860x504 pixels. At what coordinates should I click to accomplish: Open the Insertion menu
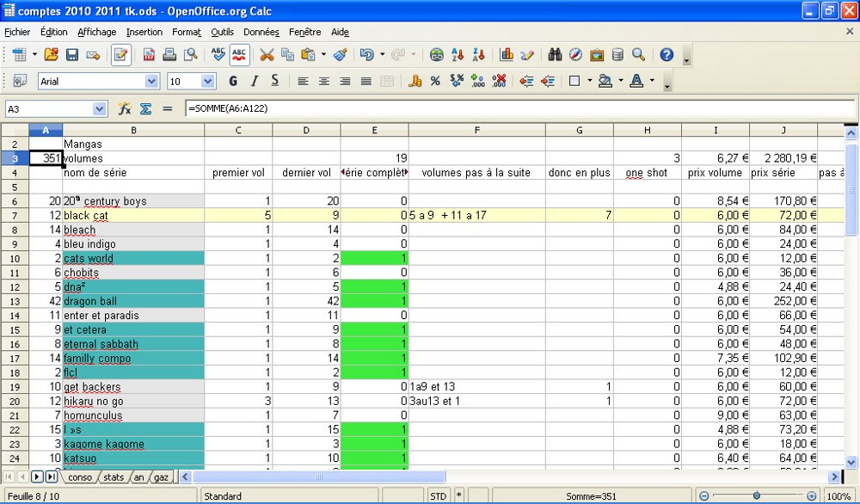144,33
